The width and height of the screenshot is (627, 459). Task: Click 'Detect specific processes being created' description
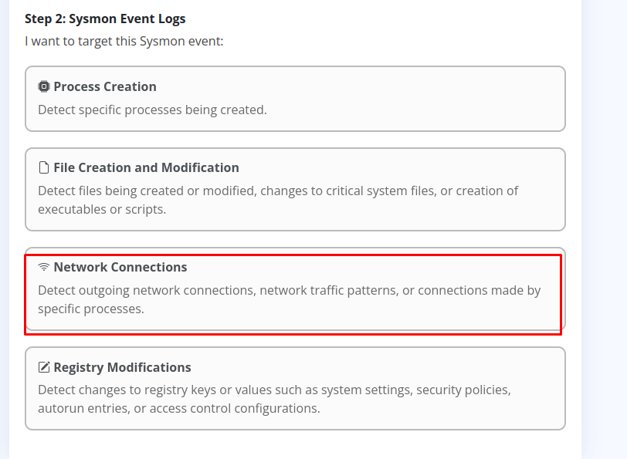pos(152,110)
